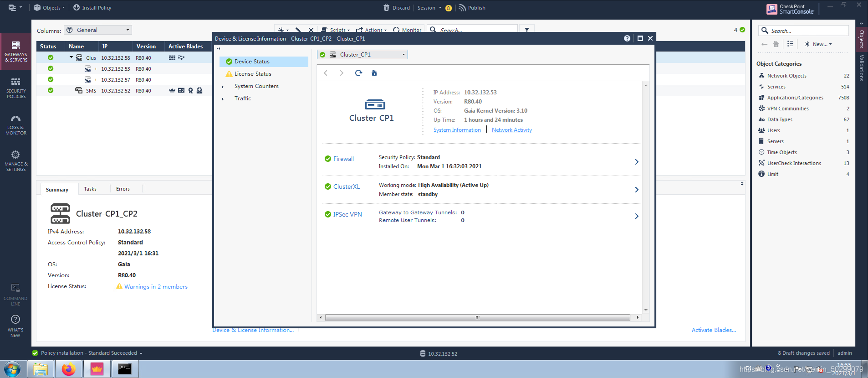Open the Validations side tab
This screenshot has width=868, height=378.
862,68
